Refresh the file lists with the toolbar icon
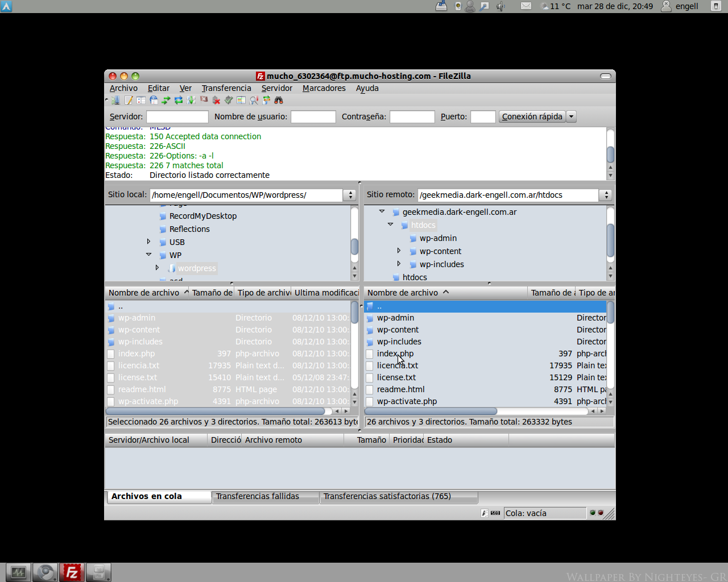The height and width of the screenshot is (582, 728). point(179,100)
